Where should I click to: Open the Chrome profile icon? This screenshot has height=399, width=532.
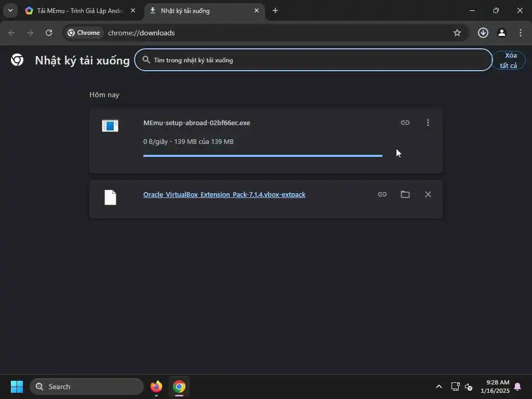[502, 33]
